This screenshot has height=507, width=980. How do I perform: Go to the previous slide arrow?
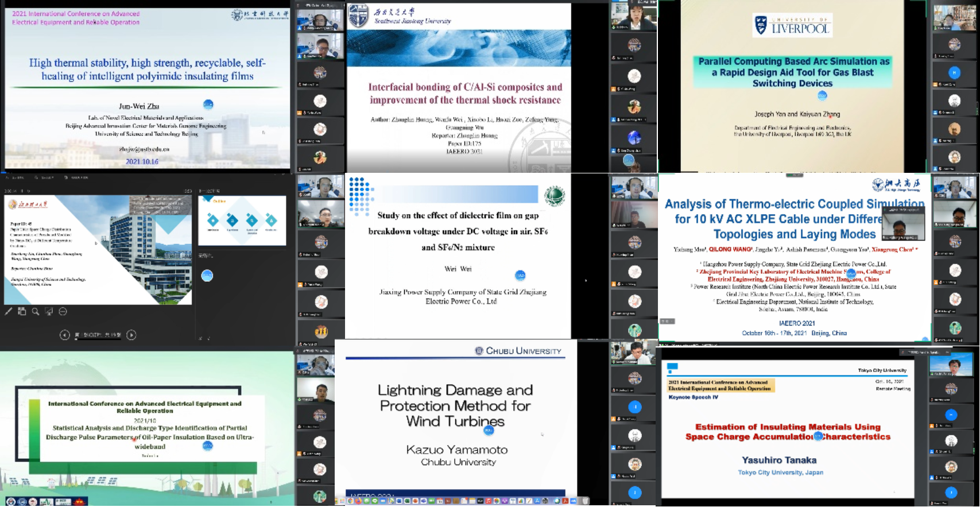pyautogui.click(x=65, y=335)
